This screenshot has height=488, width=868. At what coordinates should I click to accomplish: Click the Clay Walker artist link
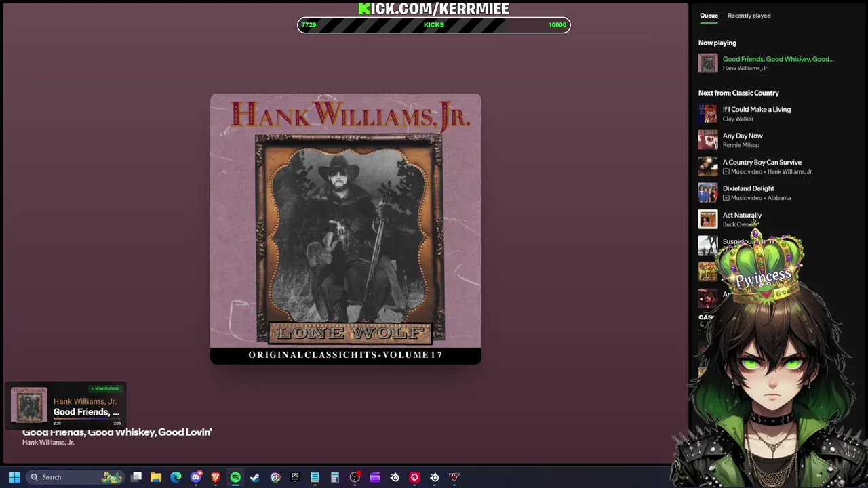(x=738, y=119)
